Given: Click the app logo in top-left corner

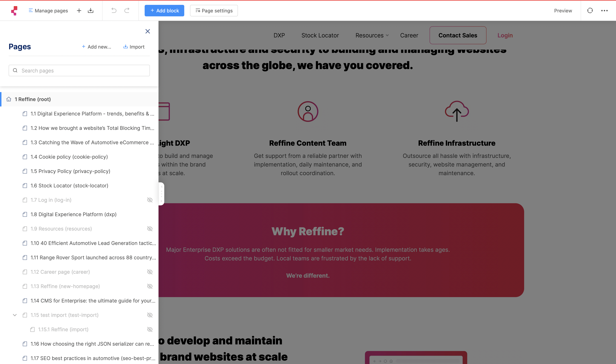Looking at the screenshot, I should point(14,11).
